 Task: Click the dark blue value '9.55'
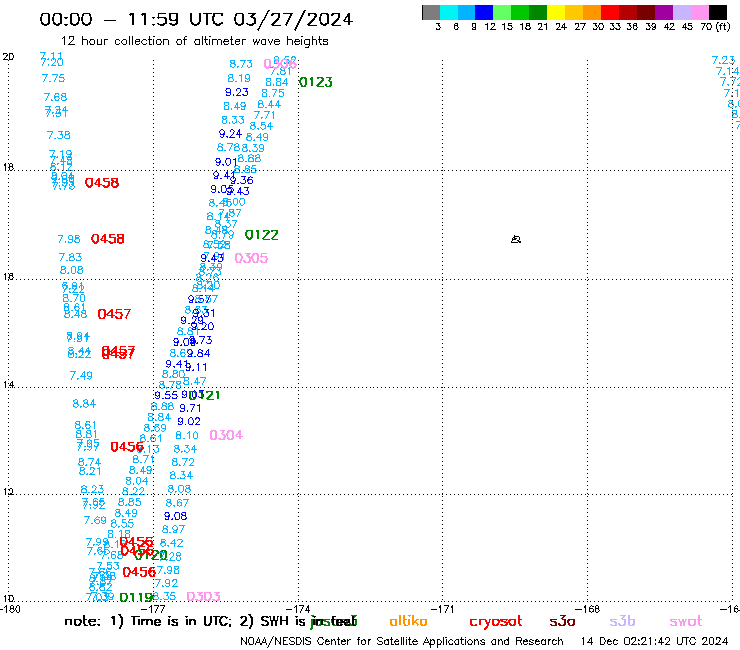[x=166, y=395]
